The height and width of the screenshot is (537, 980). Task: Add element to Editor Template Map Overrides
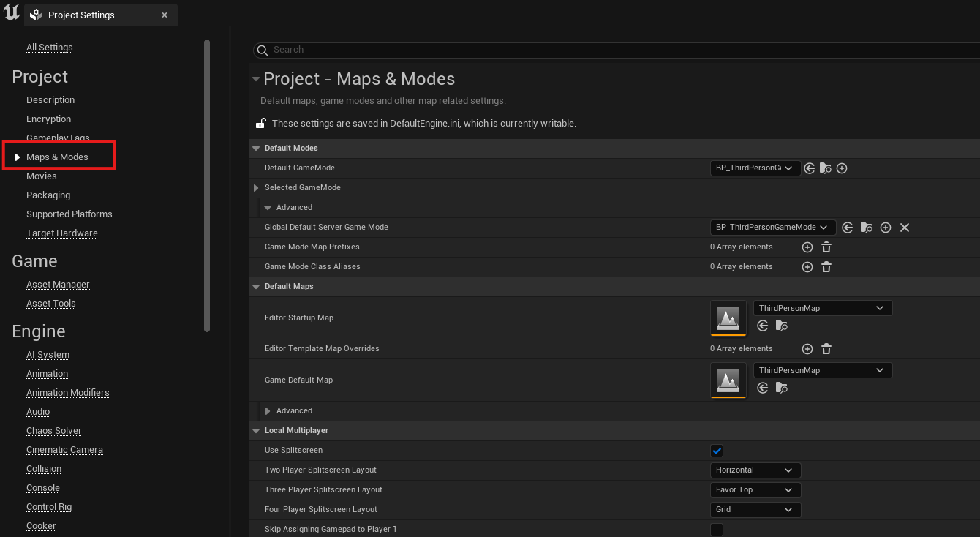807,349
